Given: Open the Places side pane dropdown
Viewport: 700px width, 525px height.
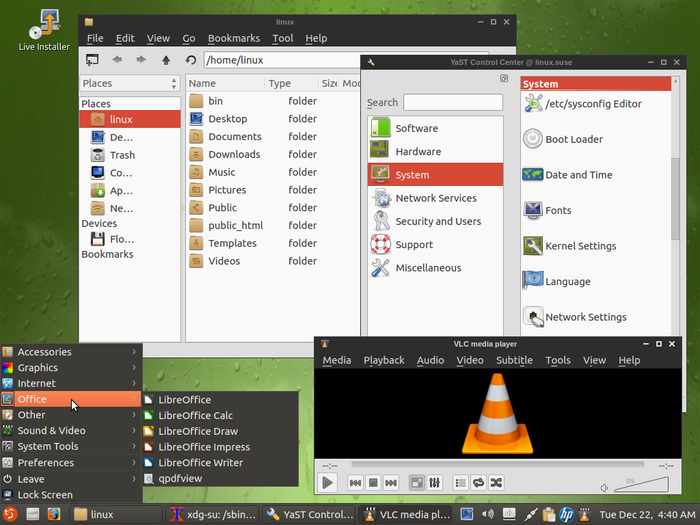Looking at the screenshot, I should click(x=130, y=84).
